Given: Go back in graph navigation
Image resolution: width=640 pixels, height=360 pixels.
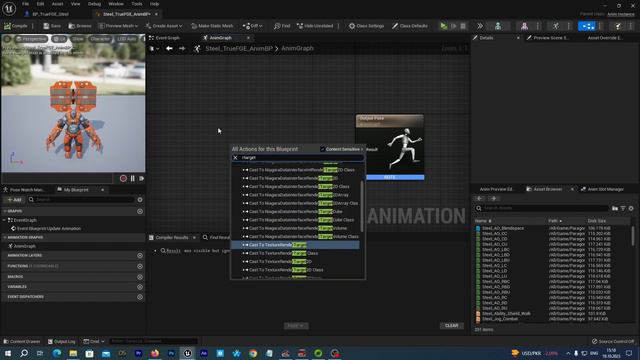Looking at the screenshot, I should (169, 49).
